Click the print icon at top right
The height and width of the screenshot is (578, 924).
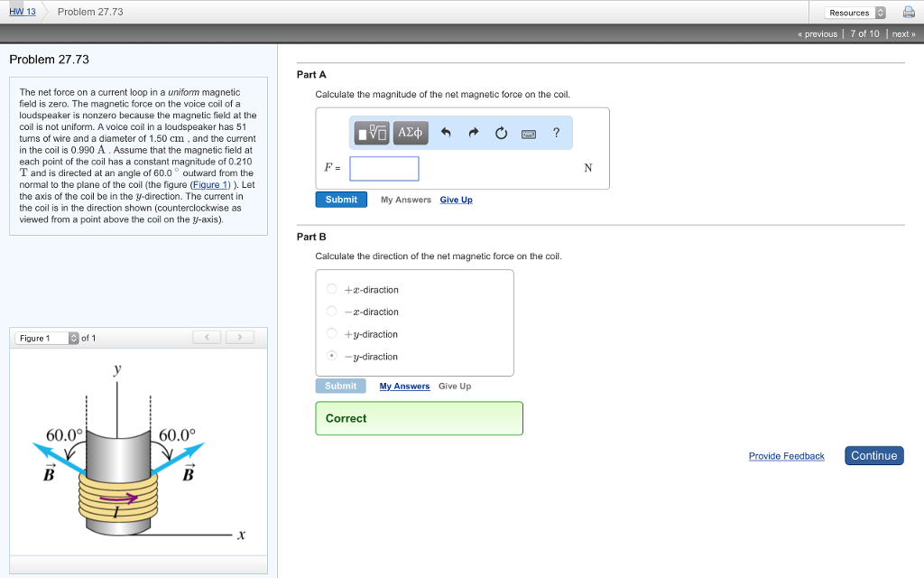coord(909,12)
